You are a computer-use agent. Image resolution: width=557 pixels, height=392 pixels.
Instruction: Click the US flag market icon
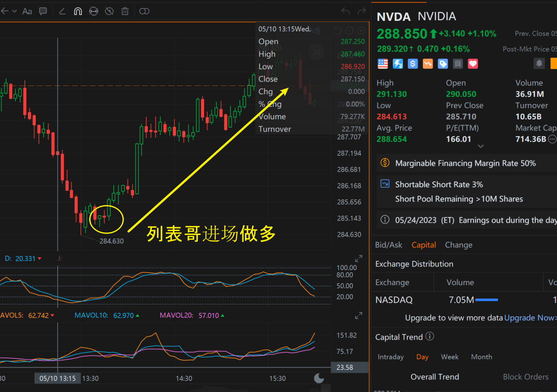[383, 64]
